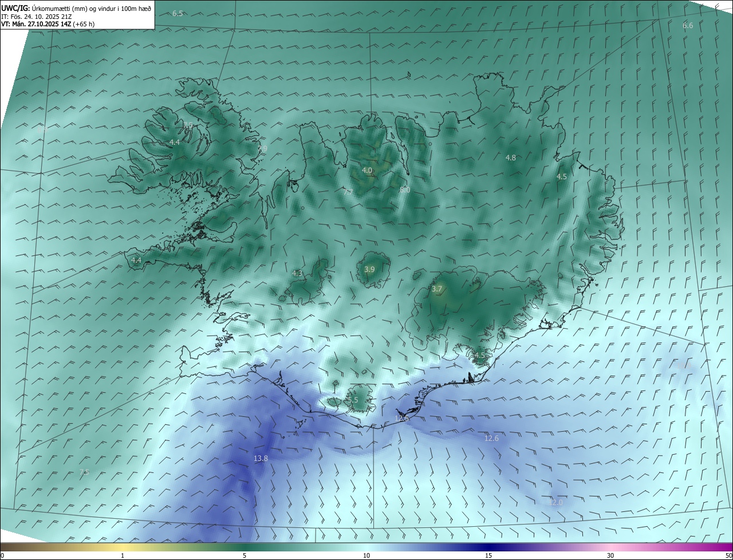Click the 8.0 value label
The image size is (733, 560).
coord(405,190)
